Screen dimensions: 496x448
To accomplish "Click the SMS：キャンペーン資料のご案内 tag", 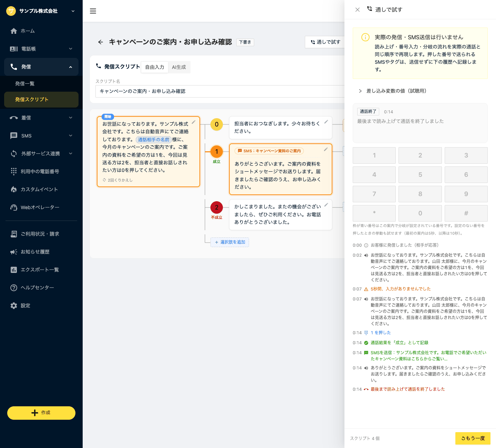I will [x=269, y=151].
